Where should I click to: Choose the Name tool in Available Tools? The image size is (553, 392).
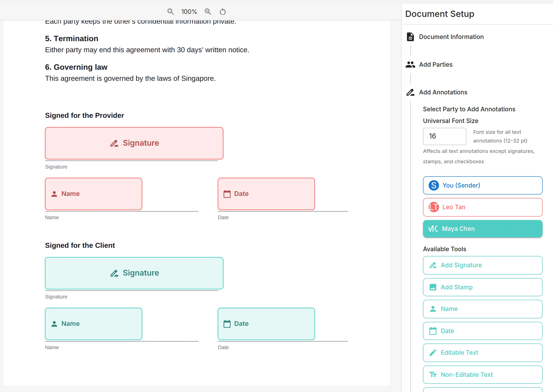[483, 309]
